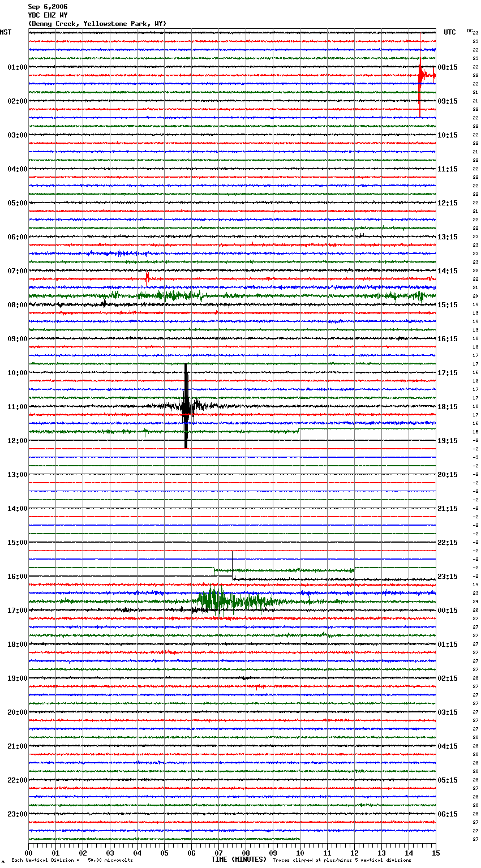Viewport: 481px width, 868px height.
Task: Click the '00:15' UTC time label
Action: tap(448, 611)
